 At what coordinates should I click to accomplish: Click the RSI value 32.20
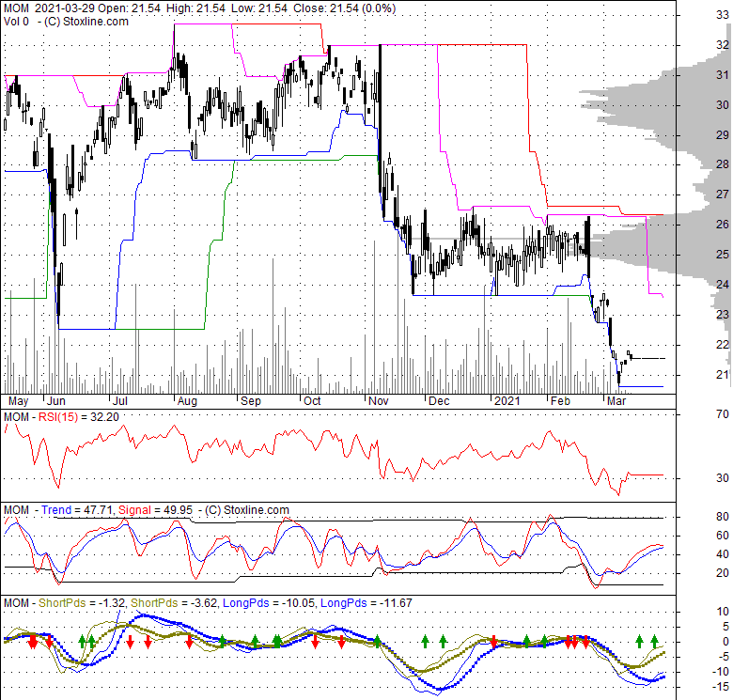pyautogui.click(x=104, y=417)
